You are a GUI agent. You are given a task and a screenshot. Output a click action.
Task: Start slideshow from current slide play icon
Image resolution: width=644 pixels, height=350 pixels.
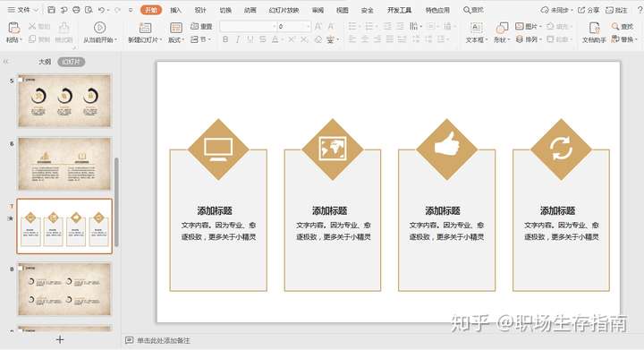tap(99, 28)
